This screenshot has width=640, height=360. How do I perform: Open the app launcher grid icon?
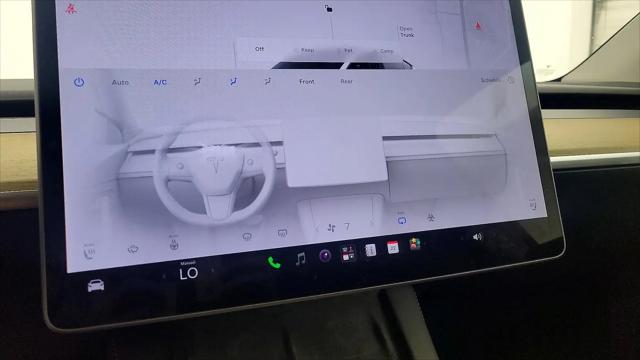point(348,253)
